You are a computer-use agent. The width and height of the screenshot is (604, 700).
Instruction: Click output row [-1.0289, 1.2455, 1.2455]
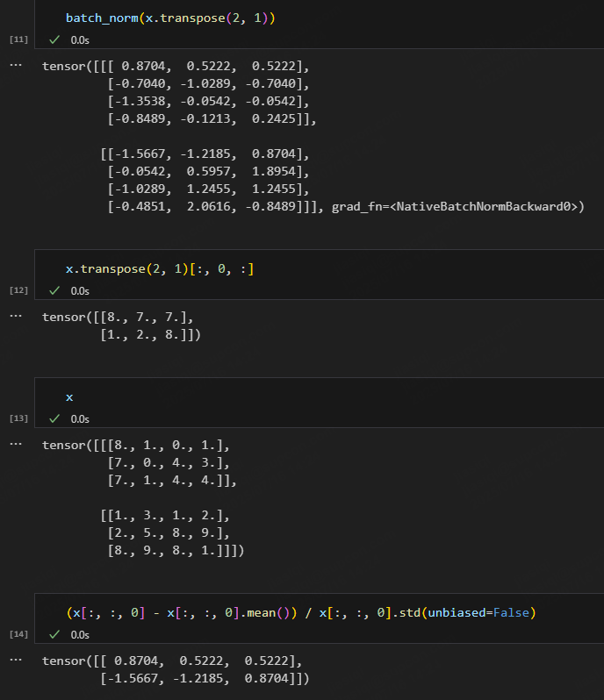[x=208, y=189]
